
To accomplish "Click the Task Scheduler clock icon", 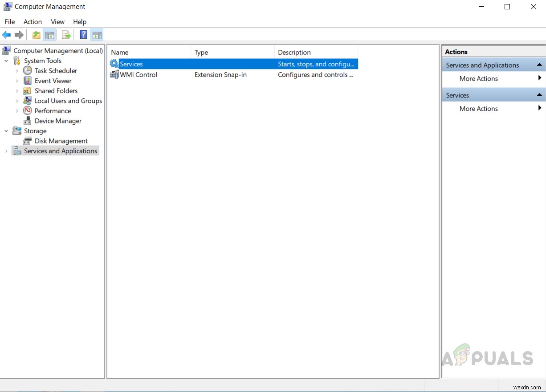I will (28, 70).
